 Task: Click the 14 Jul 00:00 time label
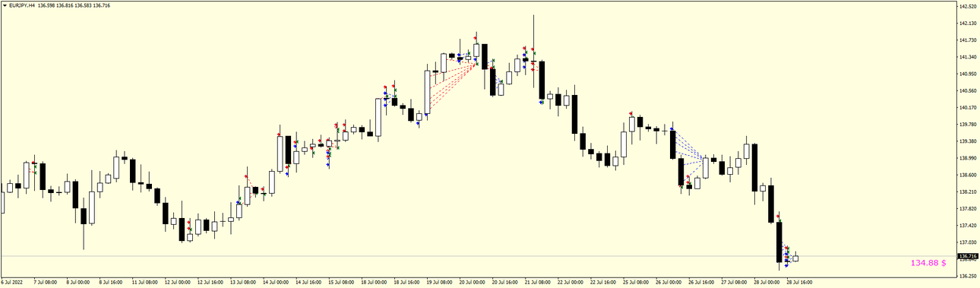coord(275,283)
